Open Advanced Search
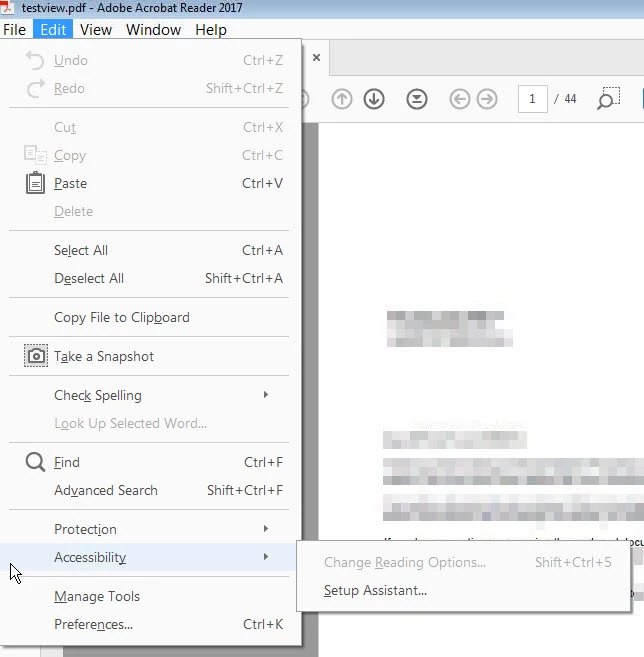 [x=150, y=490]
